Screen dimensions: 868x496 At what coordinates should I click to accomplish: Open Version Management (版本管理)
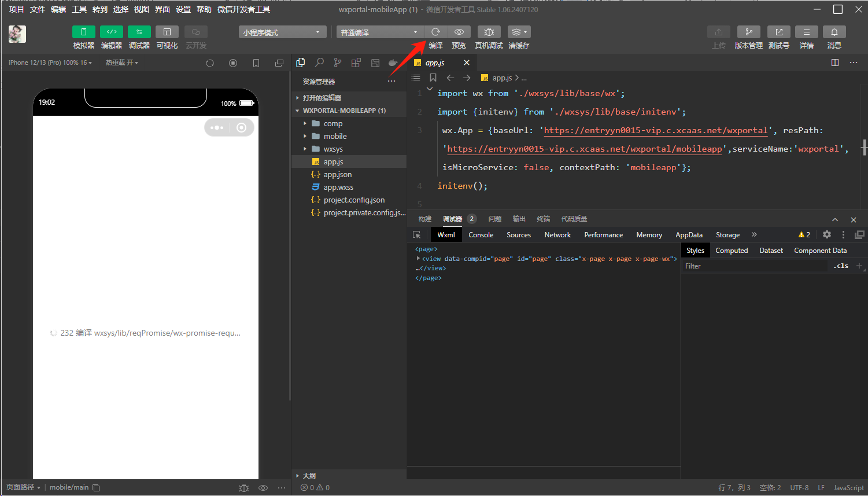tap(749, 32)
